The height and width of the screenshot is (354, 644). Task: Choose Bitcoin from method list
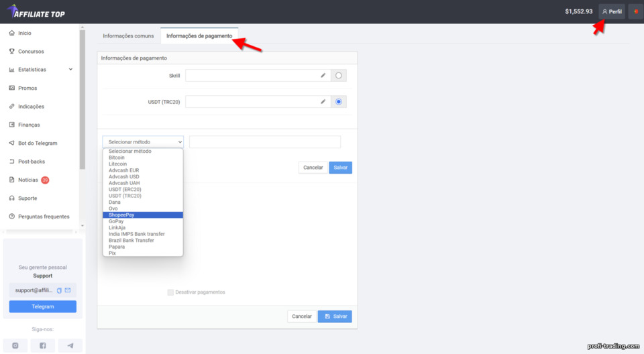point(142,158)
